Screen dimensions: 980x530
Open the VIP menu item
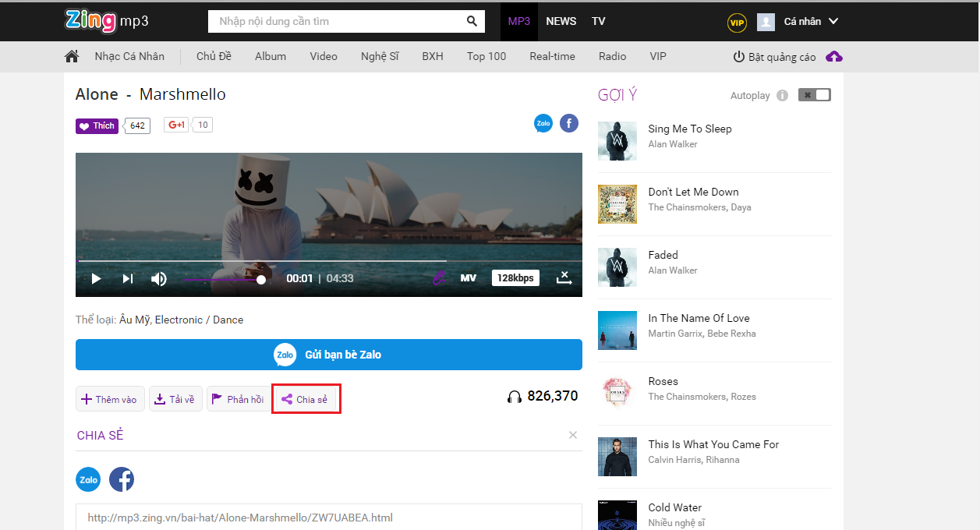pos(658,56)
